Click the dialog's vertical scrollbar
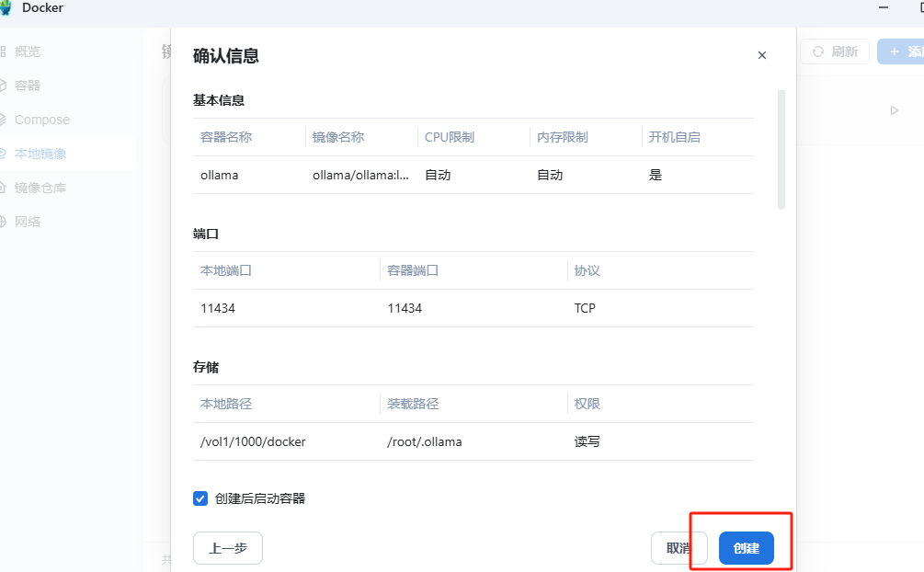The height and width of the screenshot is (572, 924). tap(781, 149)
